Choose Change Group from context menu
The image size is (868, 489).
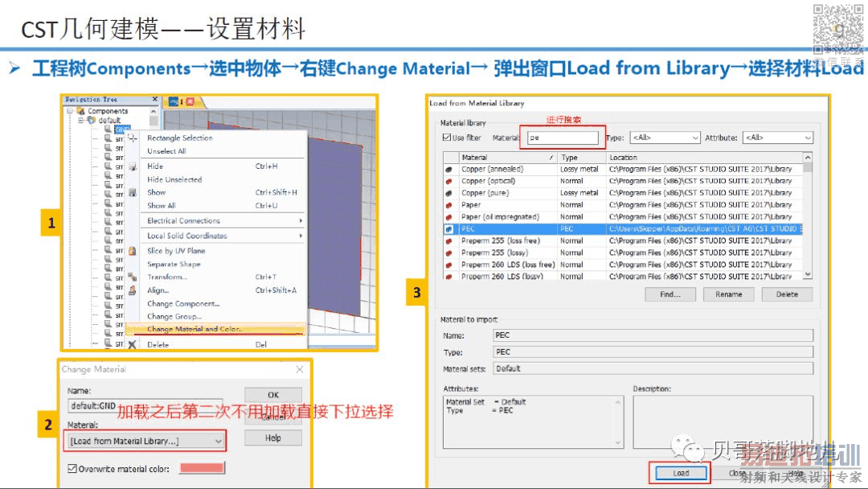click(x=174, y=316)
